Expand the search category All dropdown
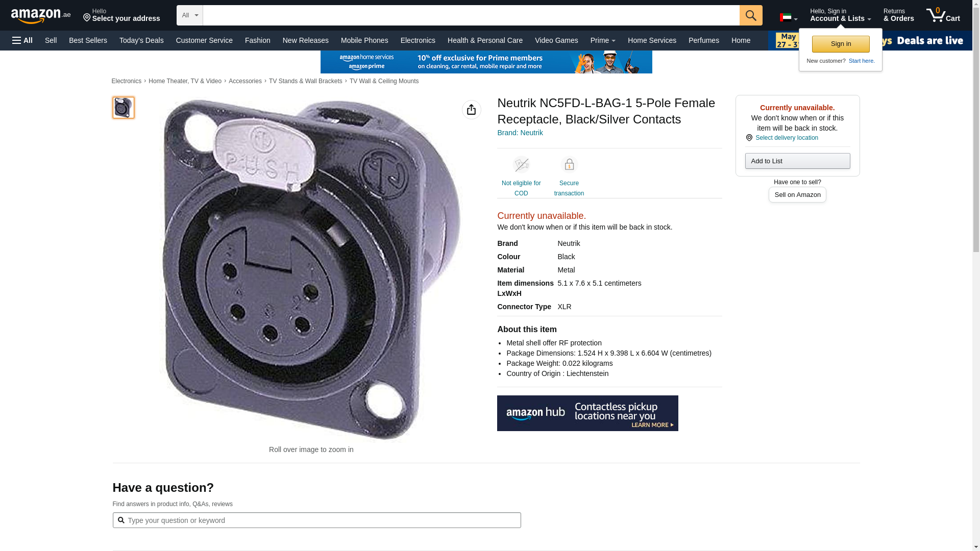980x551 pixels. pyautogui.click(x=189, y=15)
